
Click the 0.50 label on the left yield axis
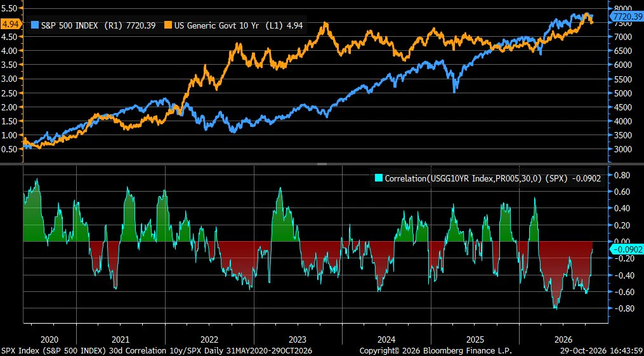click(x=10, y=149)
